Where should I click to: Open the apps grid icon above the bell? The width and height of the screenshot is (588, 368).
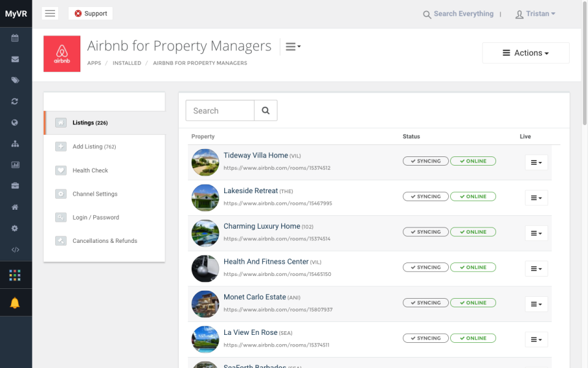coord(16,274)
